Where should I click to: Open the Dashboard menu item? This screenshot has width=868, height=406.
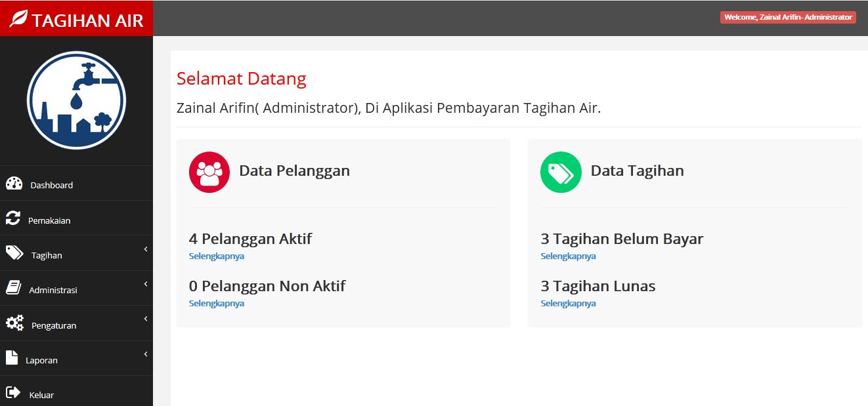(51, 185)
